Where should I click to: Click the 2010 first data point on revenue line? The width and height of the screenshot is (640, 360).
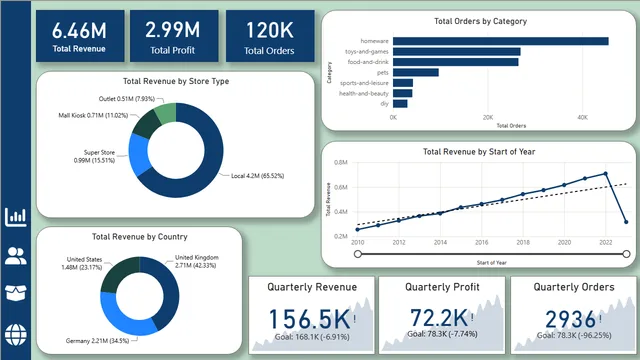tap(358, 230)
